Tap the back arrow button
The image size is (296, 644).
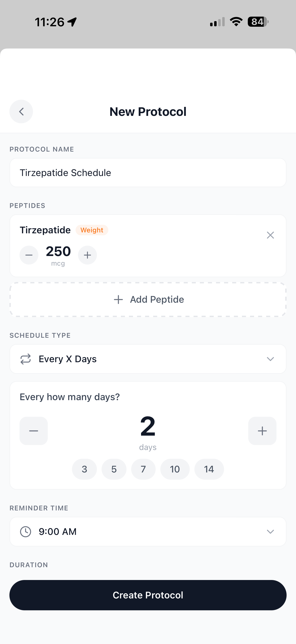(x=21, y=112)
